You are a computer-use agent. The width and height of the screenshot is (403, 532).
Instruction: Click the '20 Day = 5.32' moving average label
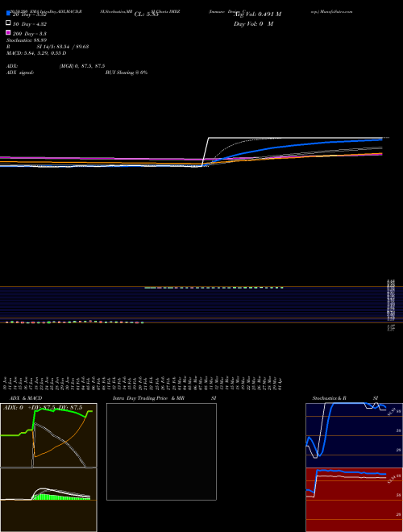pos(29,15)
